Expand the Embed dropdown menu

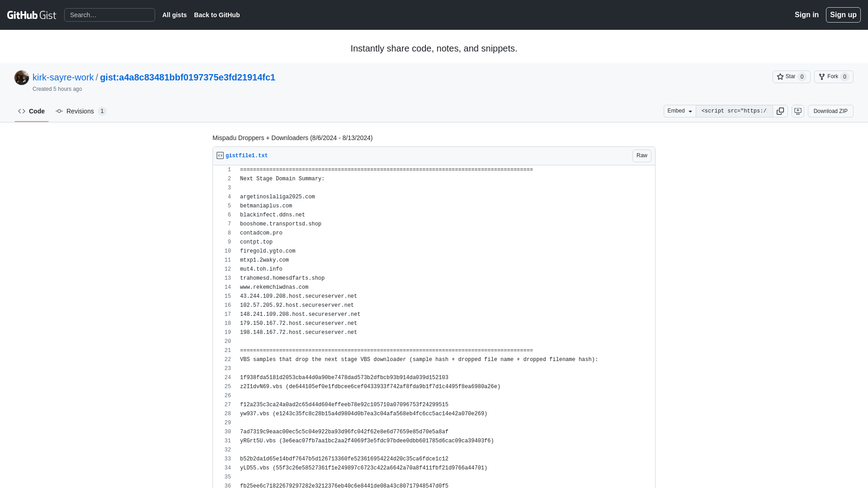[x=679, y=111]
